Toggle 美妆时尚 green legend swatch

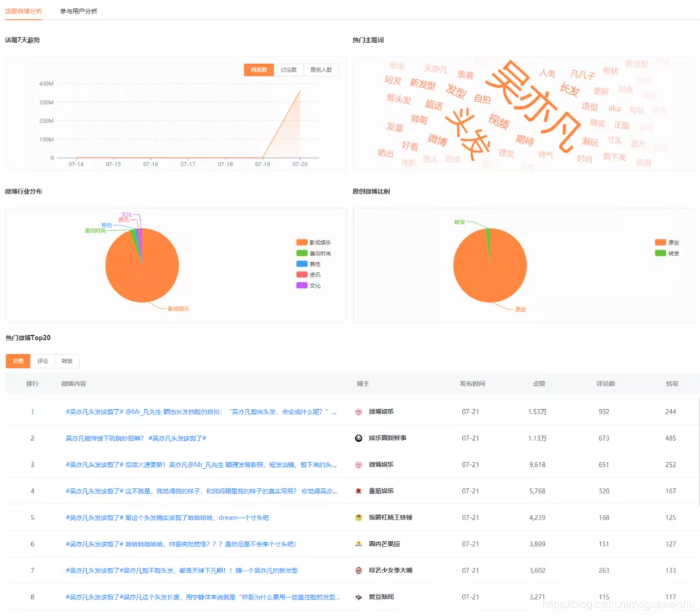point(302,253)
